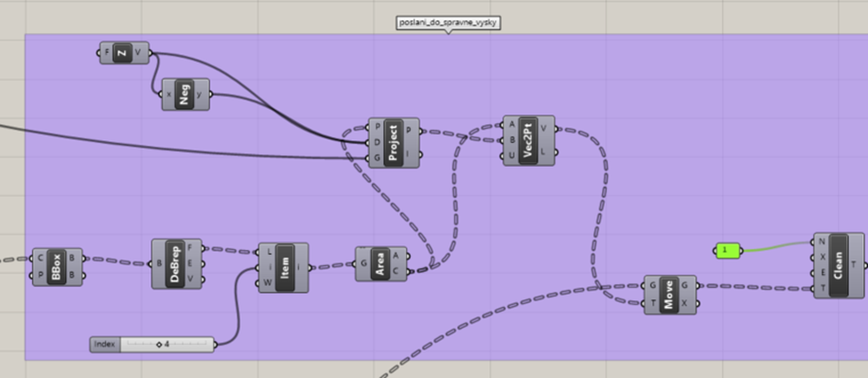Click the D input of Project component

pos(378,142)
